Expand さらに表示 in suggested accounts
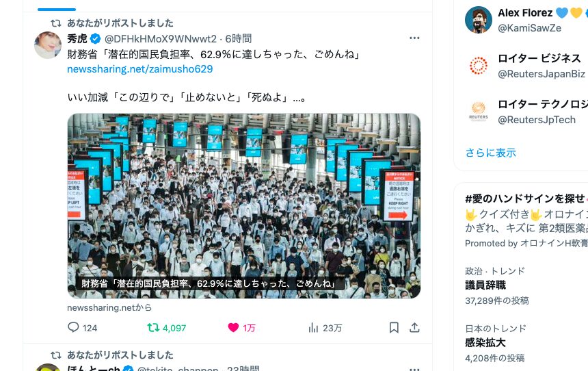The height and width of the screenshot is (371, 588). click(x=490, y=153)
